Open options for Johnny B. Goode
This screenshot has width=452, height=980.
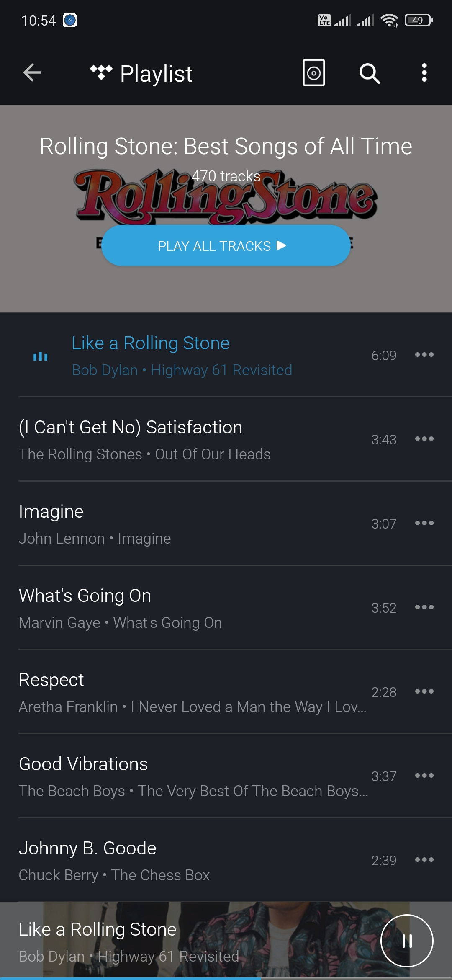[x=424, y=860]
